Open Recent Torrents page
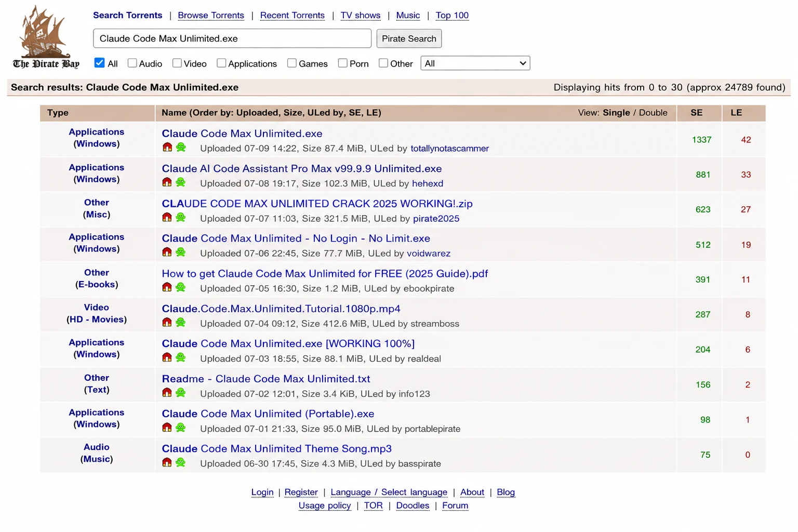The image size is (798, 532). 292,15
